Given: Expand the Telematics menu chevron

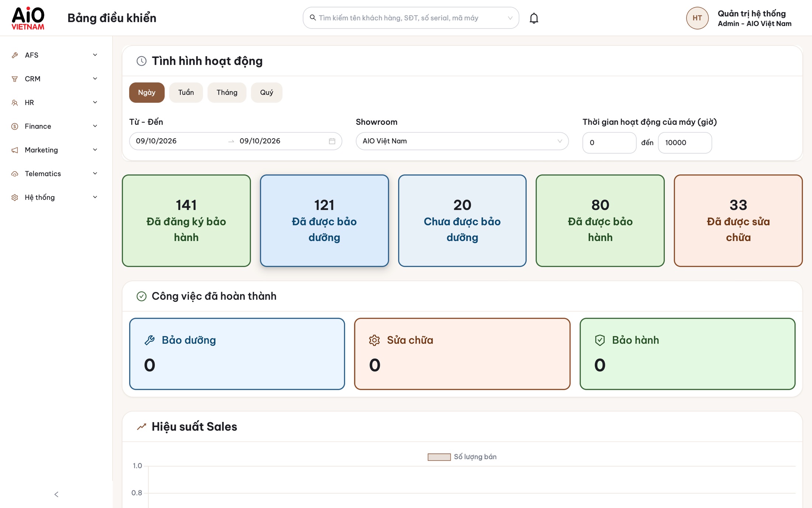Looking at the screenshot, I should click(95, 174).
